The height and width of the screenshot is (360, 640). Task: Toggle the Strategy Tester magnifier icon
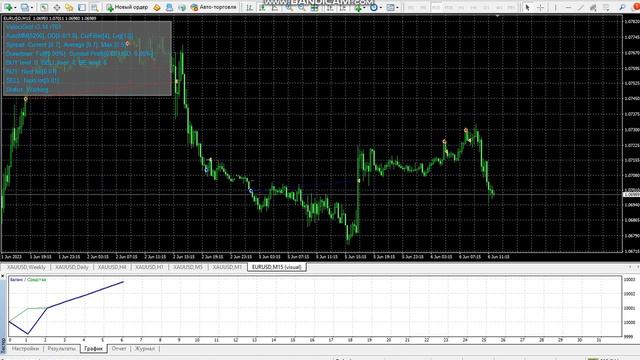[95, 7]
